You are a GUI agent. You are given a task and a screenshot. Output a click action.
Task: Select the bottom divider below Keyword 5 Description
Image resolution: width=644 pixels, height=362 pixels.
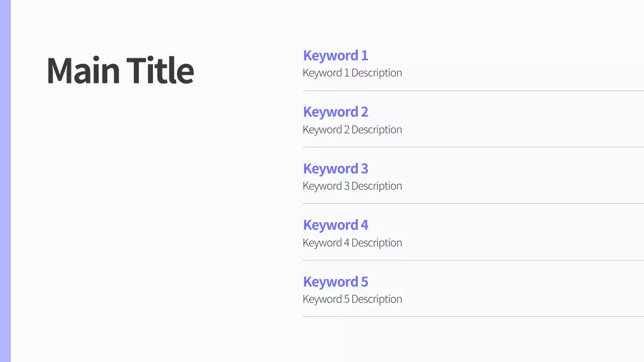click(x=473, y=317)
